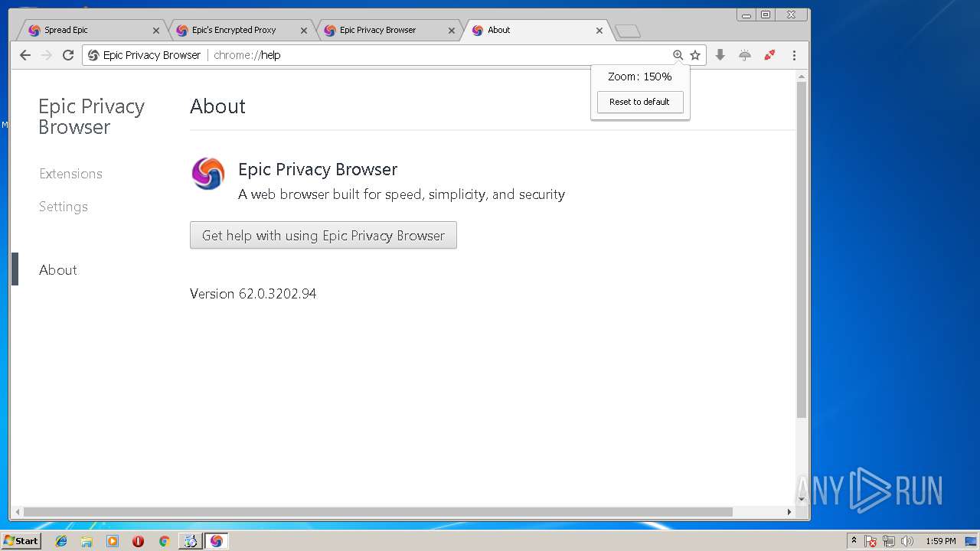Click the Epic Privacy Browser logo on About page
Viewport: 980px width, 551px height.
(x=207, y=174)
